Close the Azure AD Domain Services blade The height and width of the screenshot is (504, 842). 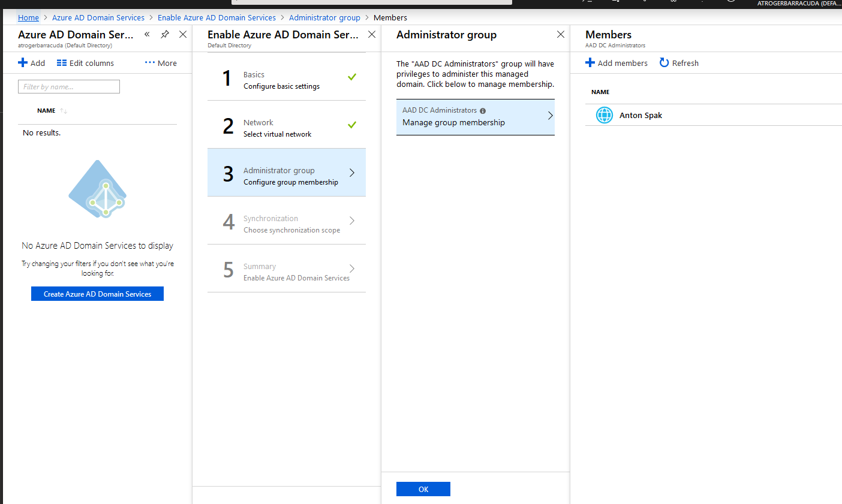(x=183, y=34)
